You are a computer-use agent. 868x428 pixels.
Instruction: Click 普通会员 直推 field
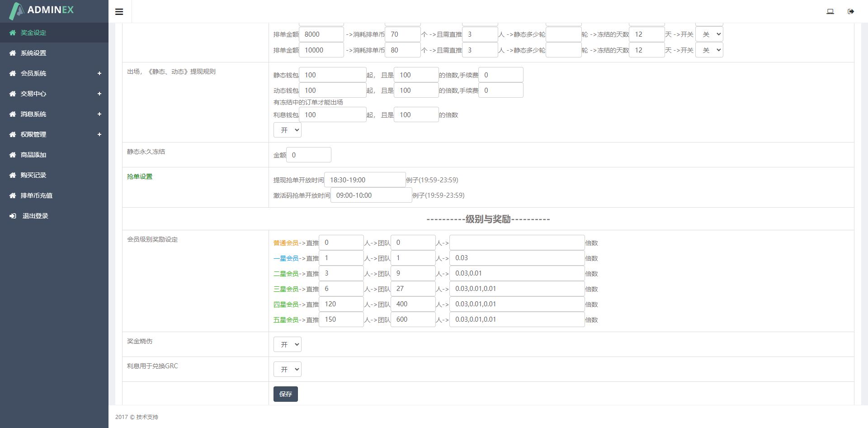(341, 243)
